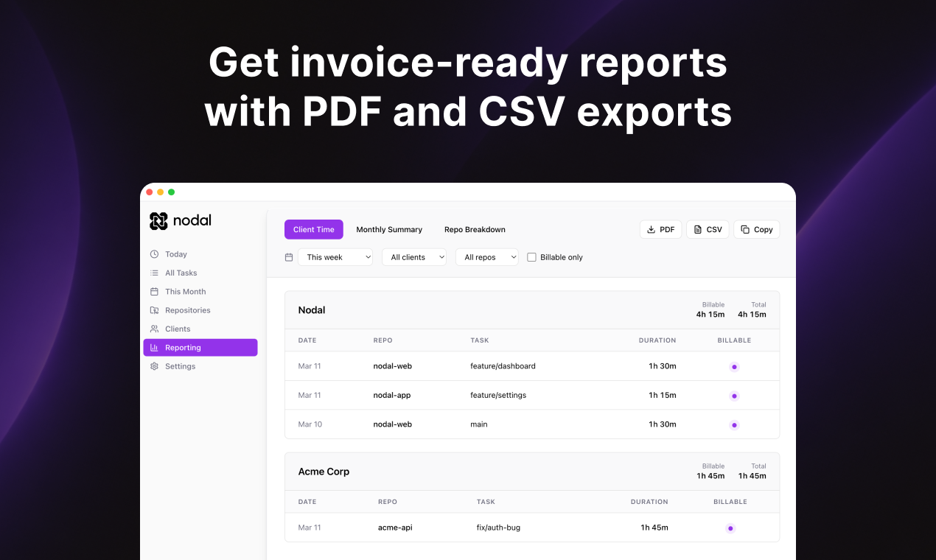Click the nodal-app repo cell
The width and height of the screenshot is (936, 560).
[392, 395]
